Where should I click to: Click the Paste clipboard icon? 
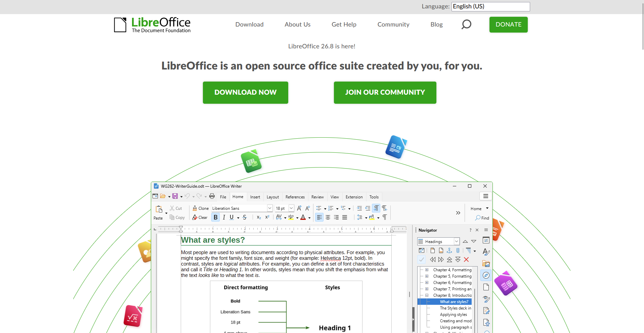click(x=159, y=209)
